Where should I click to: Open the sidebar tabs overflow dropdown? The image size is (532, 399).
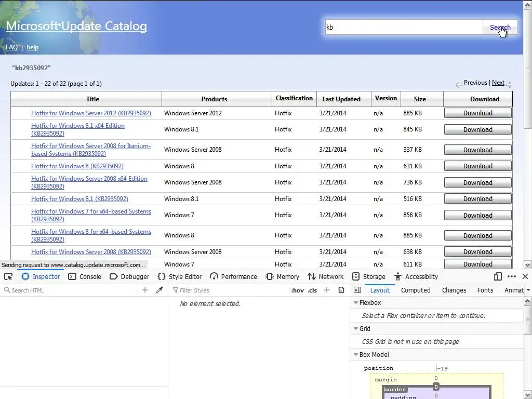(528, 290)
